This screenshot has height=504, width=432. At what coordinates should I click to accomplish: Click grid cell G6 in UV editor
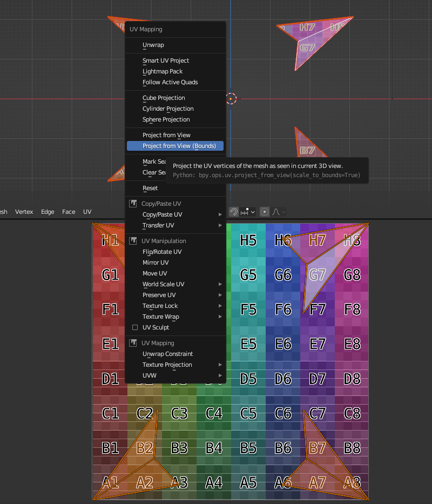pos(283,275)
